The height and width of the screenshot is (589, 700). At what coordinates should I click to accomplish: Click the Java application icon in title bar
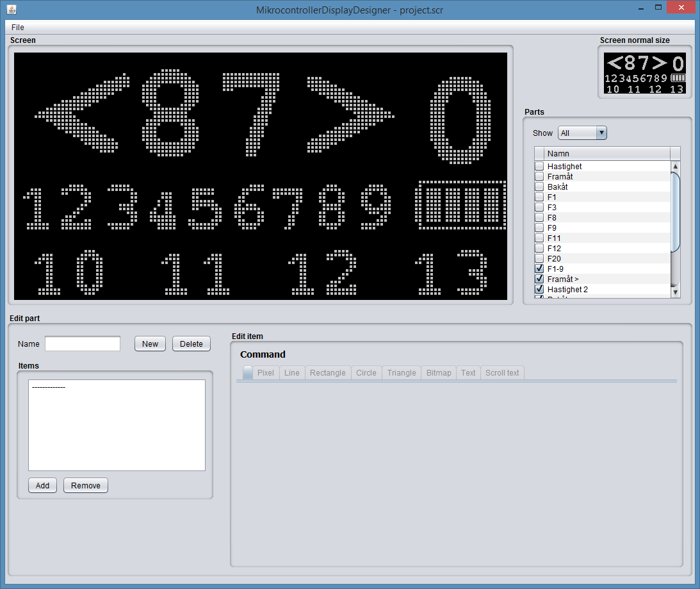(x=12, y=9)
